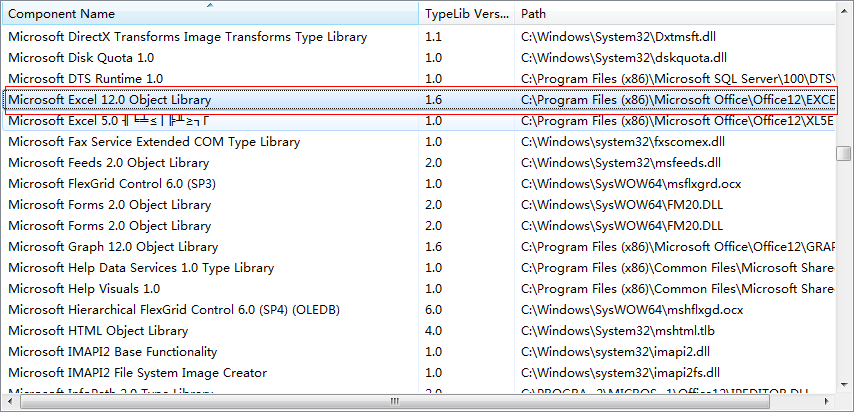Select Microsoft DTS Runtime 1.0 component
This screenshot has height=412, width=854.
pyautogui.click(x=86, y=79)
